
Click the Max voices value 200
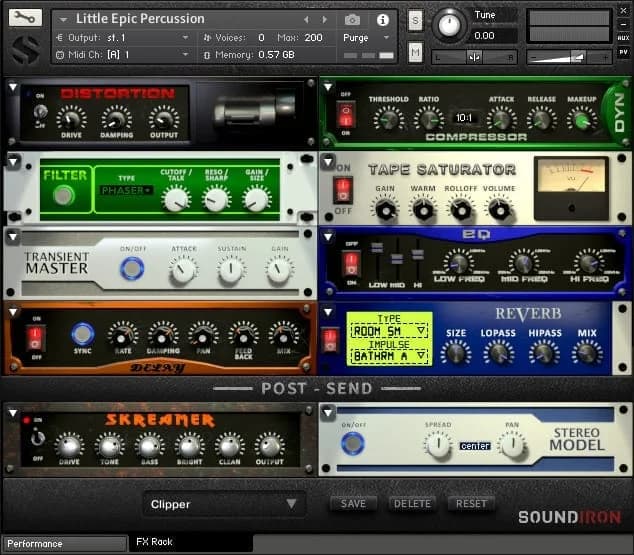pyautogui.click(x=313, y=38)
